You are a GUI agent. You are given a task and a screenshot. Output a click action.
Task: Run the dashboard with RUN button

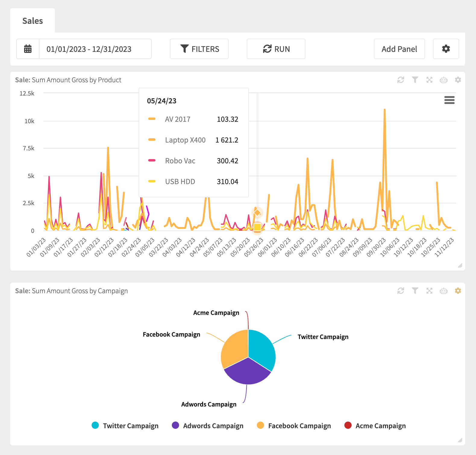(x=276, y=49)
